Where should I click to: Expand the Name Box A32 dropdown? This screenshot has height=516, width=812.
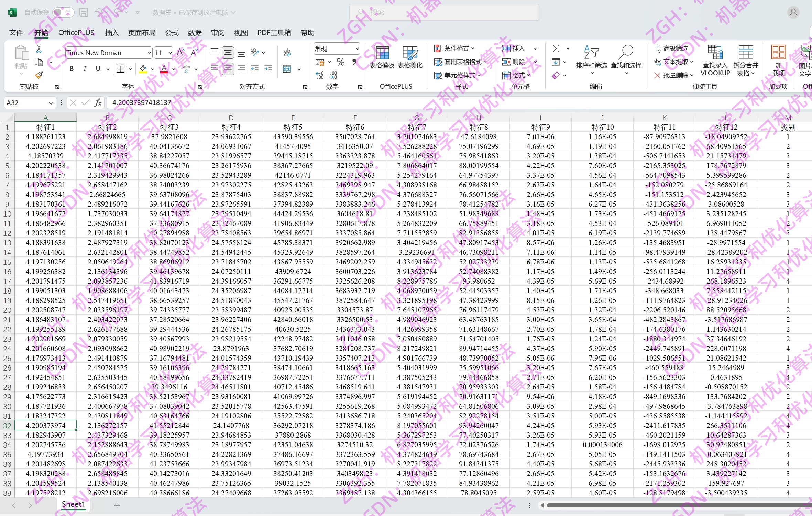tap(51, 103)
